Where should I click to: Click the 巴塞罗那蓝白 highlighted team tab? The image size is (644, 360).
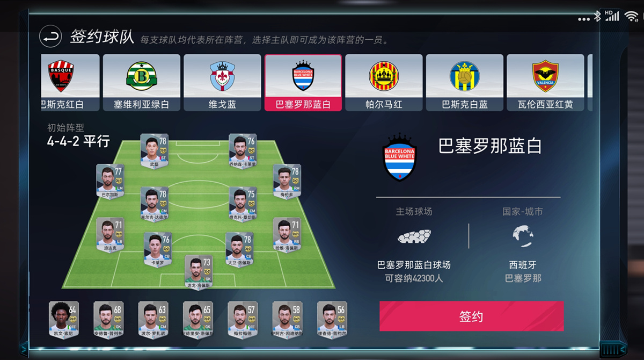pos(303,82)
